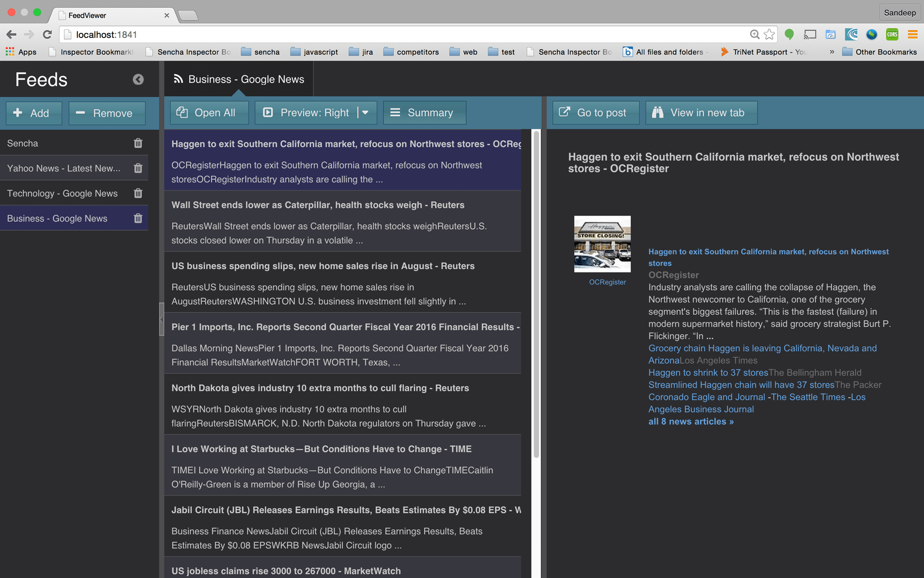Select US business spending slips article
Viewport: 924px width, 578px height.
pyautogui.click(x=342, y=282)
